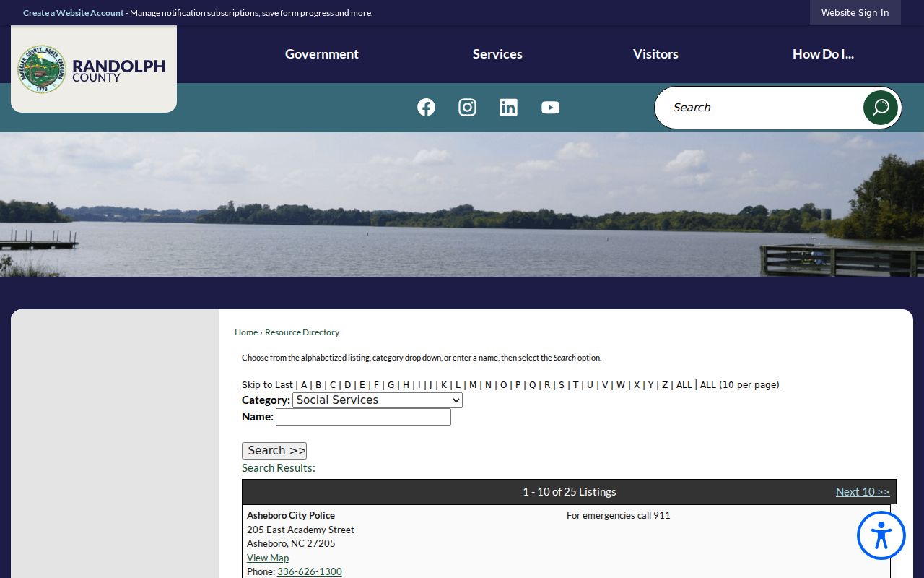Click into the Name text field
This screenshot has width=924, height=578.
pyautogui.click(x=363, y=417)
